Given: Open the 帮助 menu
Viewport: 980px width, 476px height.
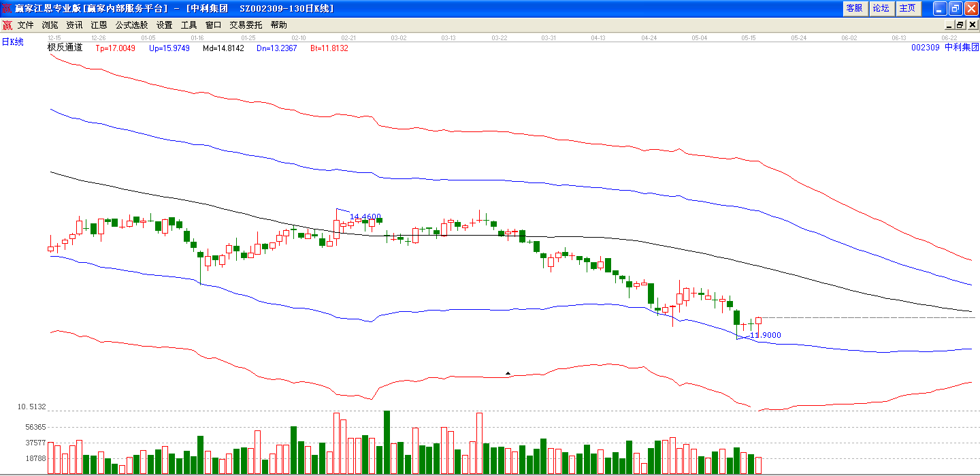Looking at the screenshot, I should (x=278, y=25).
